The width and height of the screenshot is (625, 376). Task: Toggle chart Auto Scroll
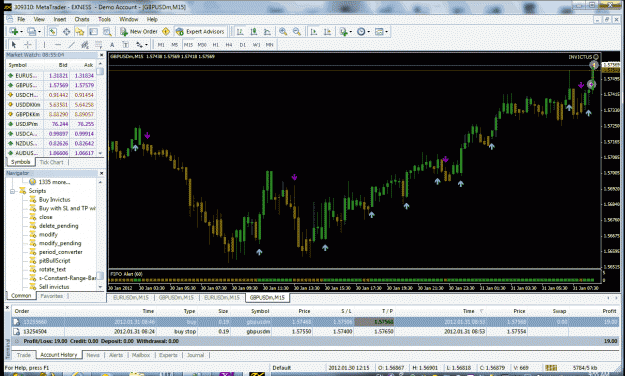click(314, 31)
